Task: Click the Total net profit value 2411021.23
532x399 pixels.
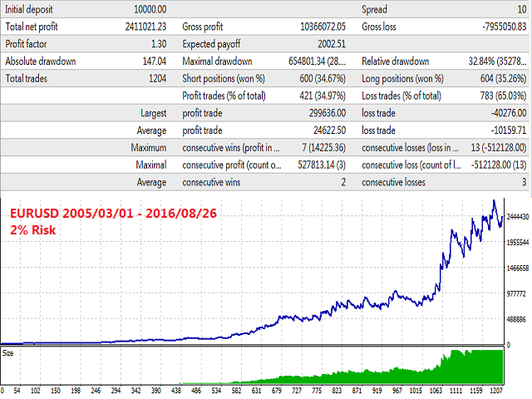Action: pos(146,27)
